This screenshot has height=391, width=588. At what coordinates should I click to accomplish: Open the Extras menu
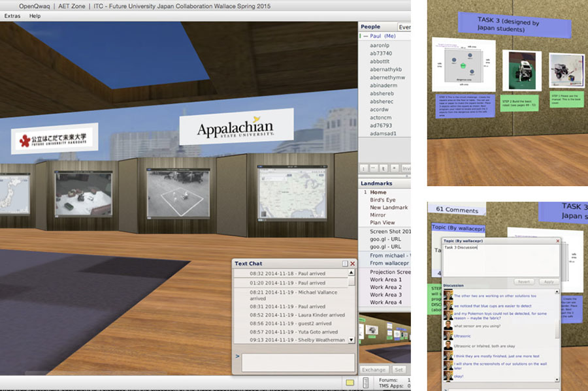pyautogui.click(x=12, y=16)
